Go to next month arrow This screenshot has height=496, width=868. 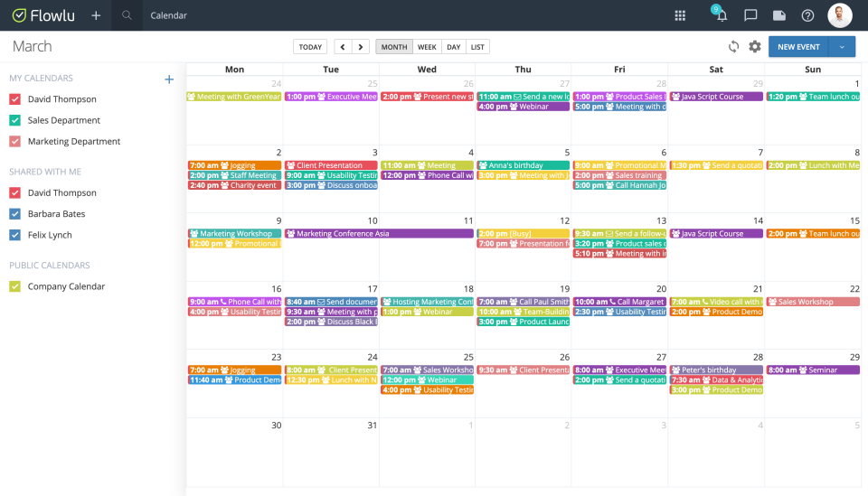[x=361, y=47]
